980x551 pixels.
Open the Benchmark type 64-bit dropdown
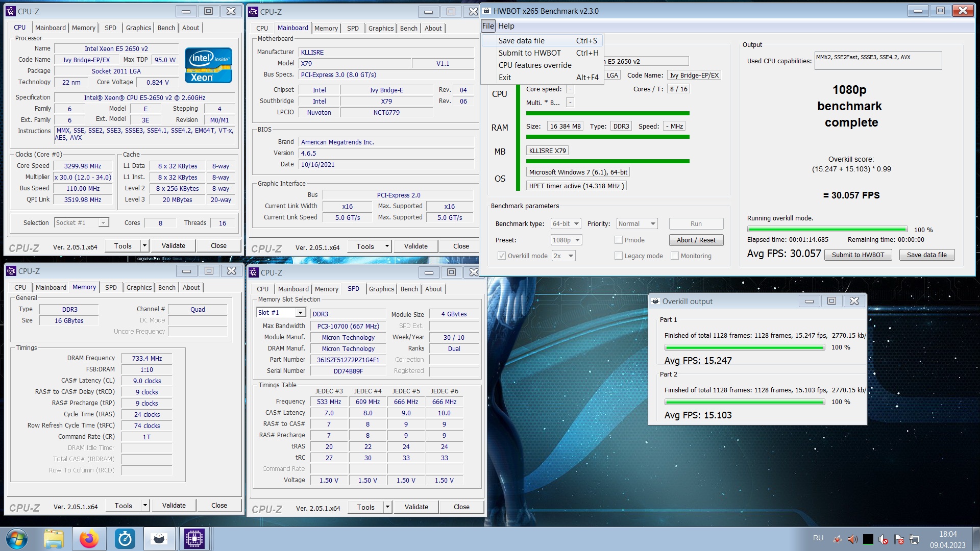(566, 223)
